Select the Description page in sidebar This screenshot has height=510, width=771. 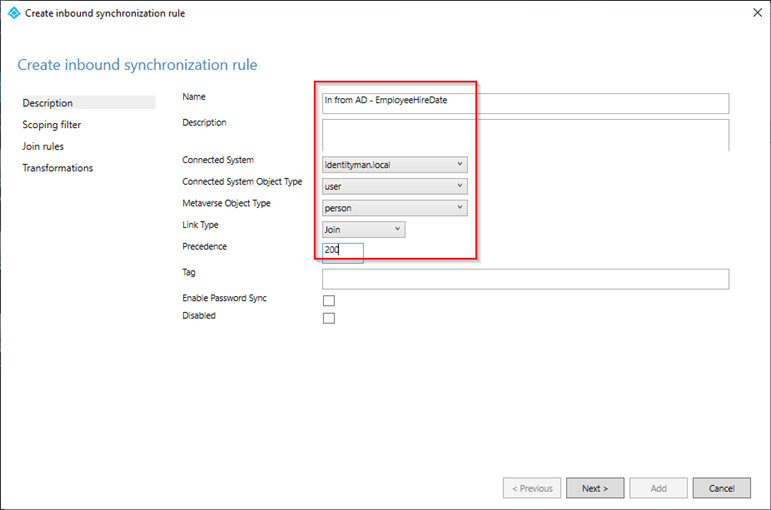point(48,103)
